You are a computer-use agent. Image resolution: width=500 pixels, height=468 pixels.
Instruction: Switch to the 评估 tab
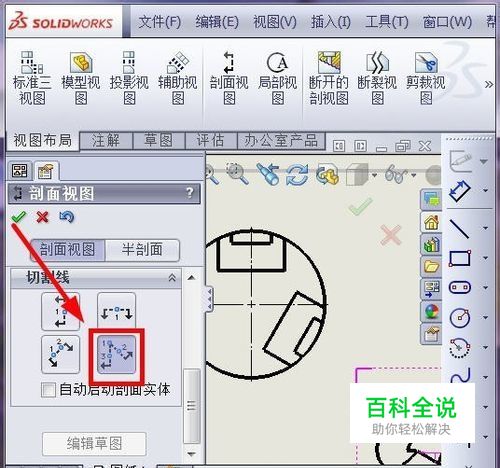(210, 140)
